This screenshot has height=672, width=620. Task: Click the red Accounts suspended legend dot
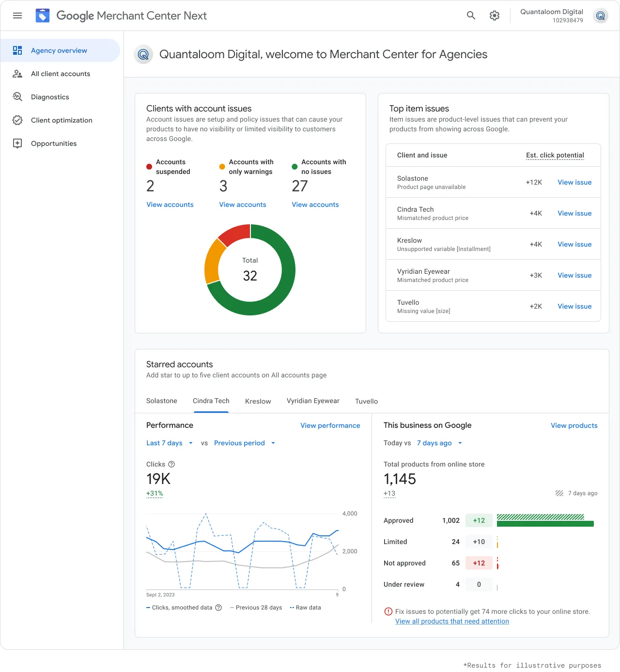(149, 167)
